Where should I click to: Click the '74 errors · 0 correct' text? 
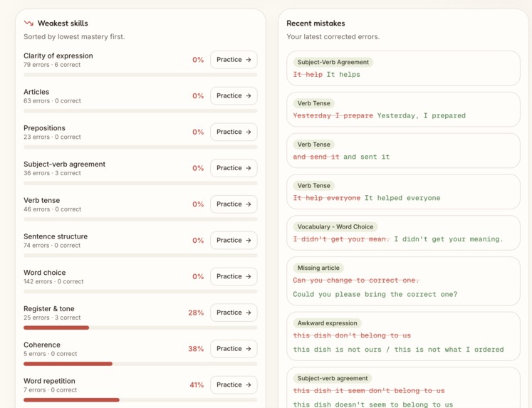[52, 245]
